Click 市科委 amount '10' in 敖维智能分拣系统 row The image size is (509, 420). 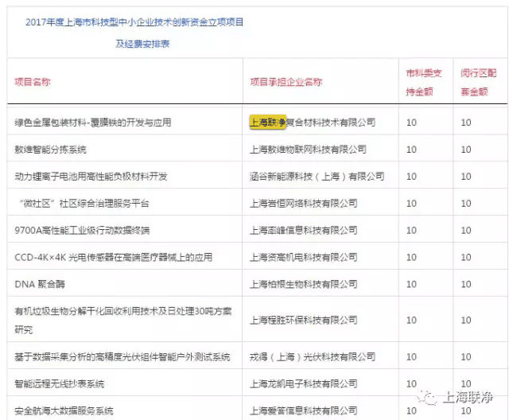411,150
